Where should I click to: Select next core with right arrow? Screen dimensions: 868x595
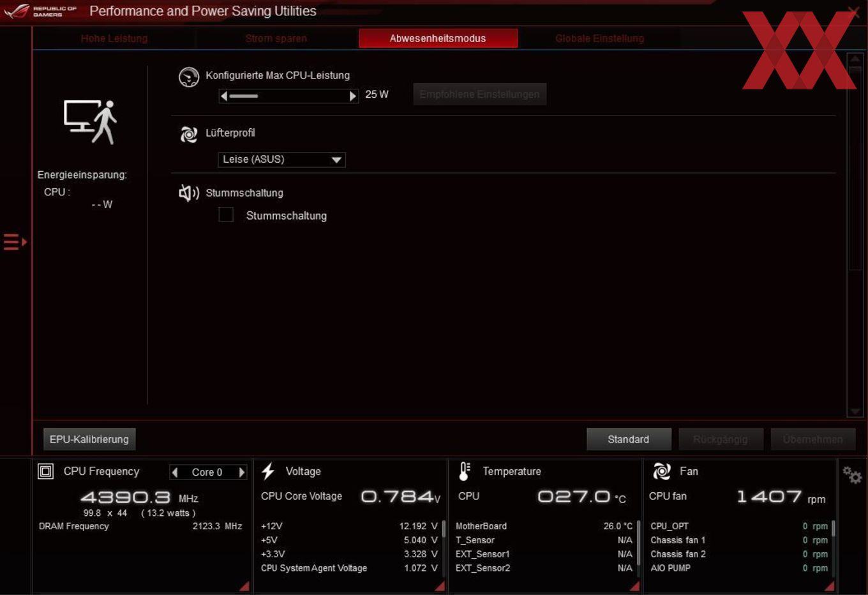[x=241, y=472]
